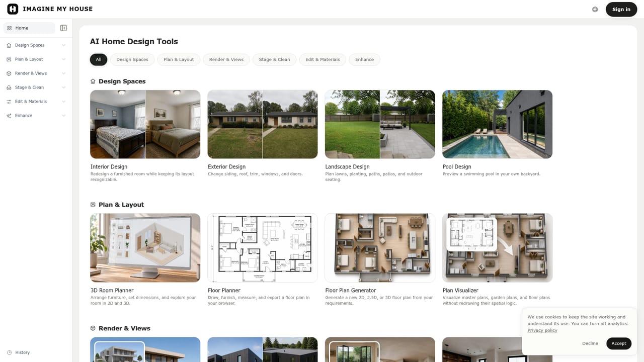Click the icon beside Plan & Layout heading
Viewport: 644px width, 362px height.
click(x=93, y=205)
